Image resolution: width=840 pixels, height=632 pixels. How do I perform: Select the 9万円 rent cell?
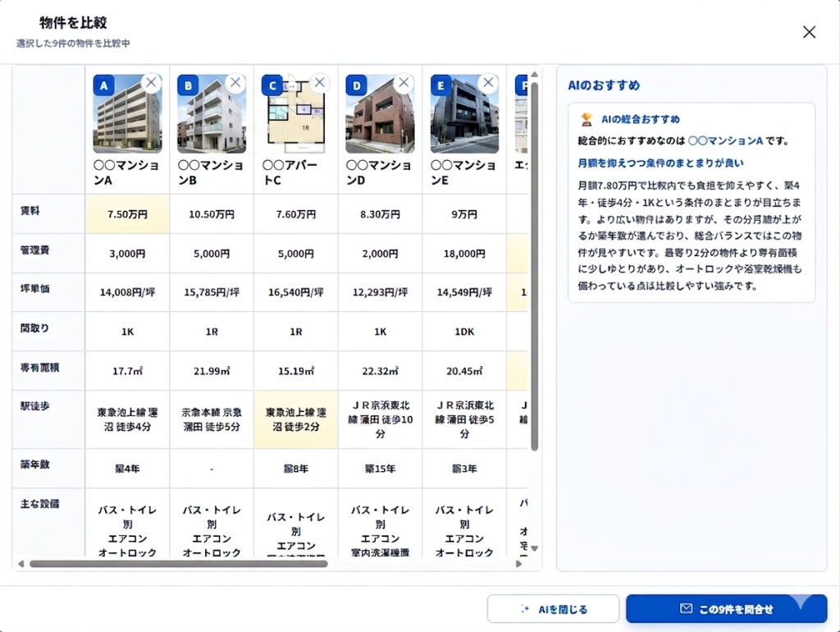(464, 214)
